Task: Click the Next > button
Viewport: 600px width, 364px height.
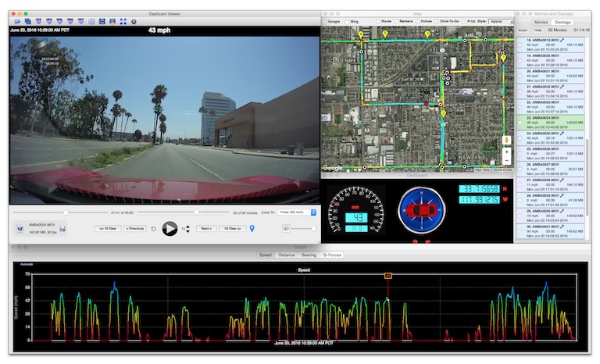Action: [206, 229]
